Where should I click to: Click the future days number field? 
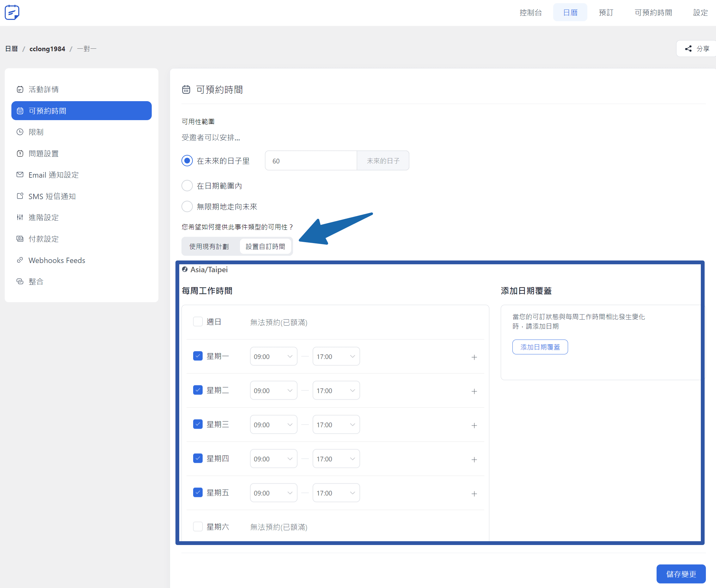coord(310,161)
